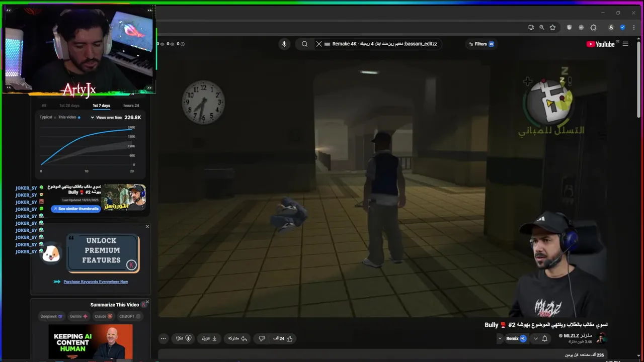Open the YouTube hamburger guide menu
Image resolution: width=644 pixels, height=362 pixels.
tap(625, 44)
